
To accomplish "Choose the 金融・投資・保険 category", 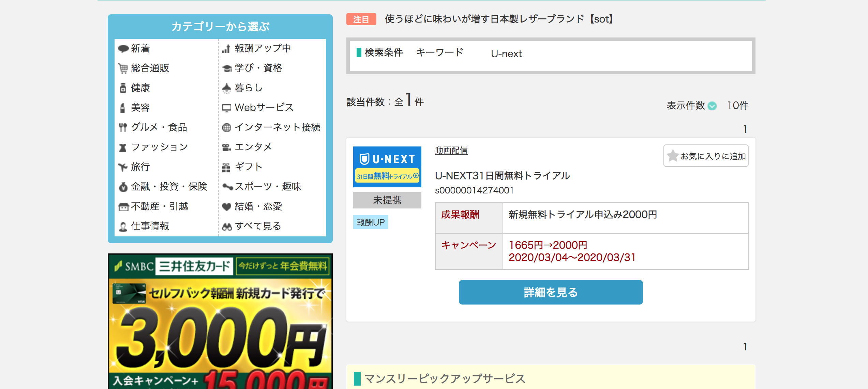I will [x=169, y=186].
